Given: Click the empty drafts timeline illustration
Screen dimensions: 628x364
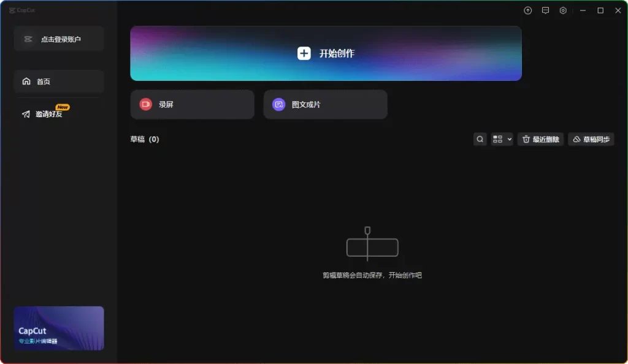Looking at the screenshot, I should 372,245.
